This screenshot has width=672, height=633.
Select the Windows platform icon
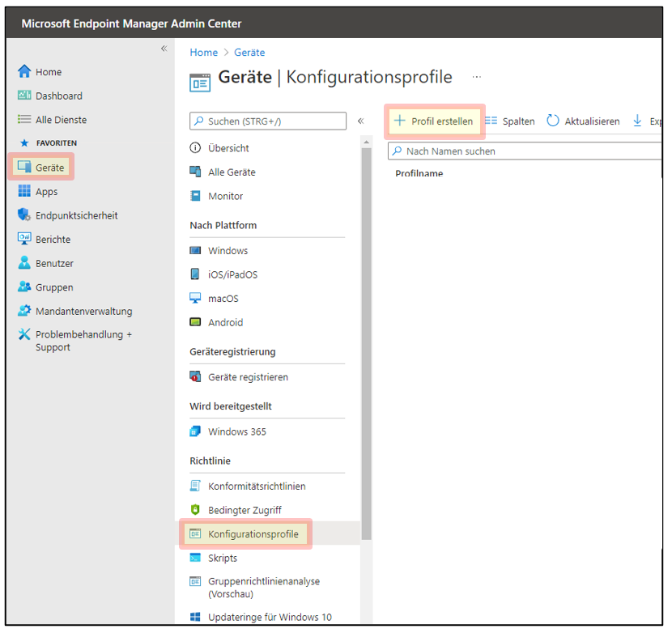[195, 251]
